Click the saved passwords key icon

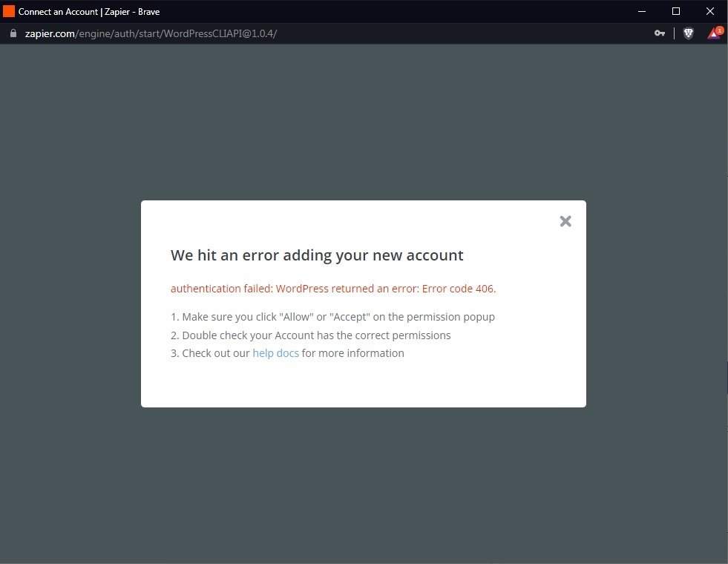(659, 33)
